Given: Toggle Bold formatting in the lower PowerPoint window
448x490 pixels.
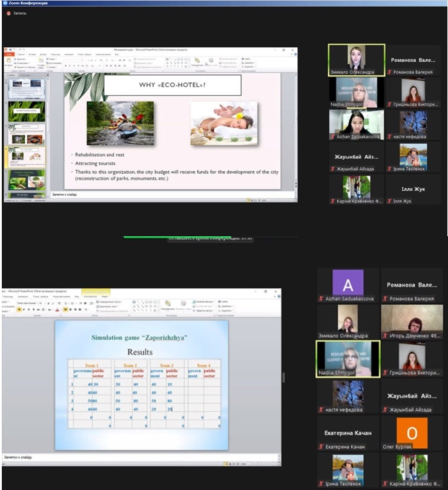Looking at the screenshot, I should click(x=19, y=310).
